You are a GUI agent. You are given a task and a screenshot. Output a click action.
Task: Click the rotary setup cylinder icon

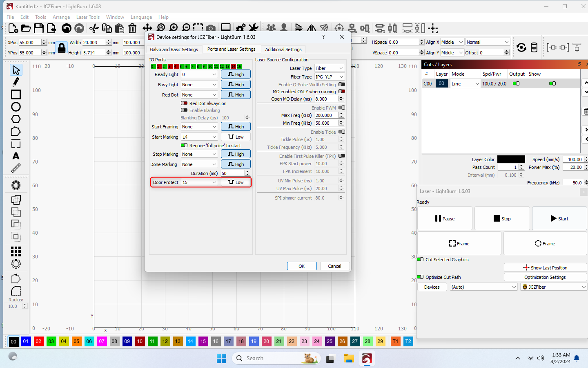(534, 47)
